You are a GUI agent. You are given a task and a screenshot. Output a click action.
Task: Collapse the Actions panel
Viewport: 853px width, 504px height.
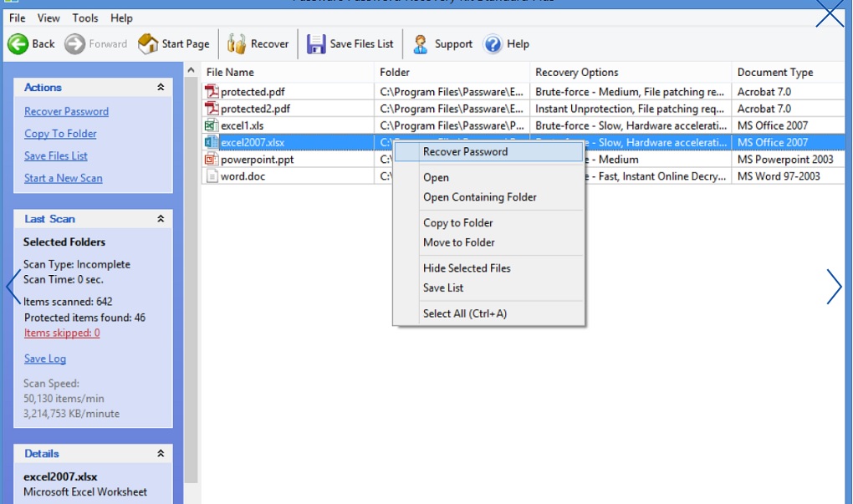[x=161, y=87]
